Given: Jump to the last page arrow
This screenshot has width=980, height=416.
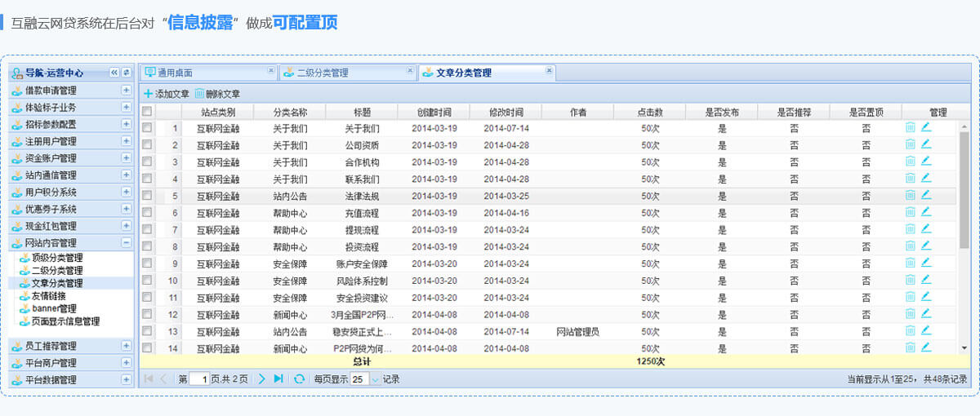Looking at the screenshot, I should click(278, 378).
